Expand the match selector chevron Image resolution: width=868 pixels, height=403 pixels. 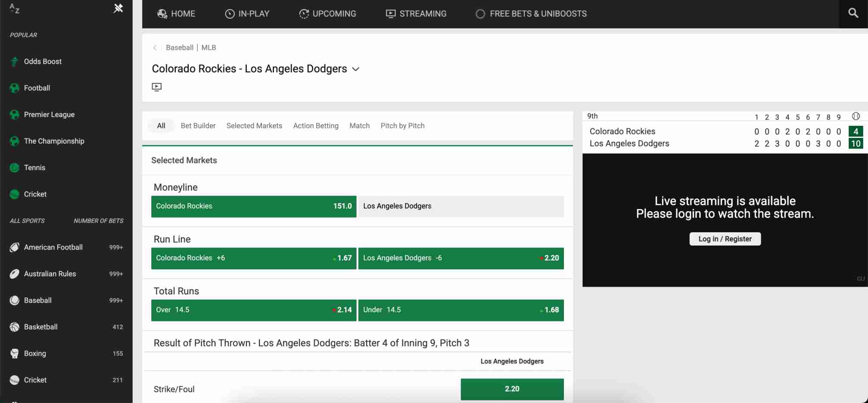coord(356,69)
